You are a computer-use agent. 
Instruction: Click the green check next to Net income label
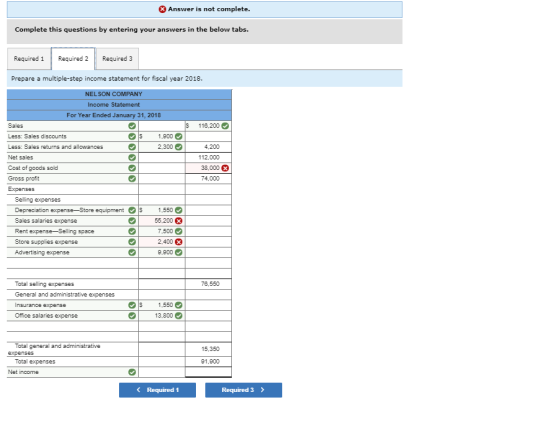132,372
